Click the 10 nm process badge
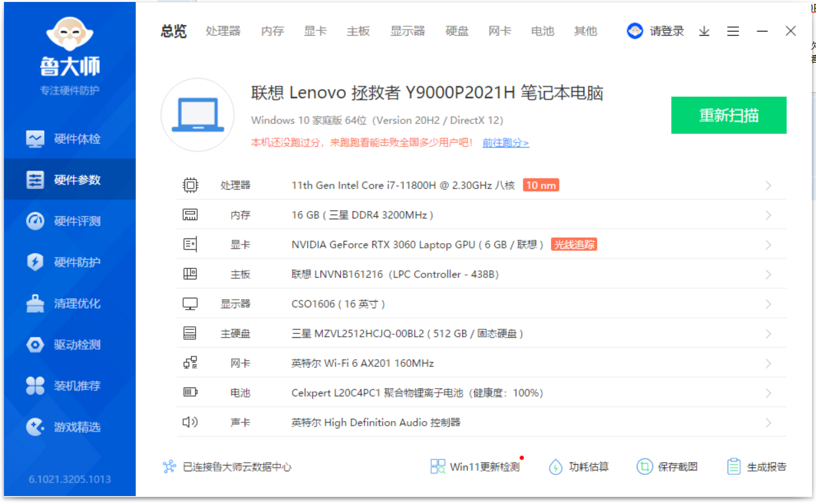 point(540,185)
